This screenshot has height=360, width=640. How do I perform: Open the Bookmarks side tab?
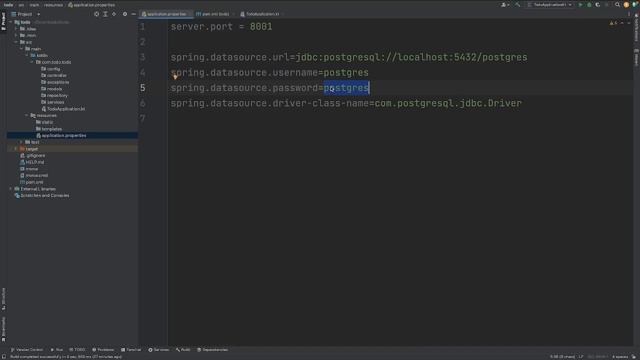[x=4, y=329]
